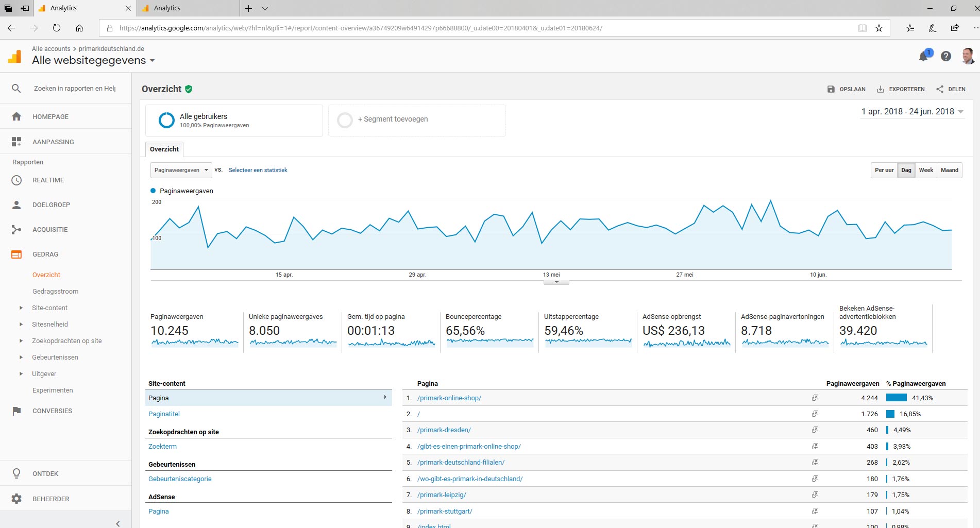Open the Alle websitegegevens view selector

click(x=93, y=60)
